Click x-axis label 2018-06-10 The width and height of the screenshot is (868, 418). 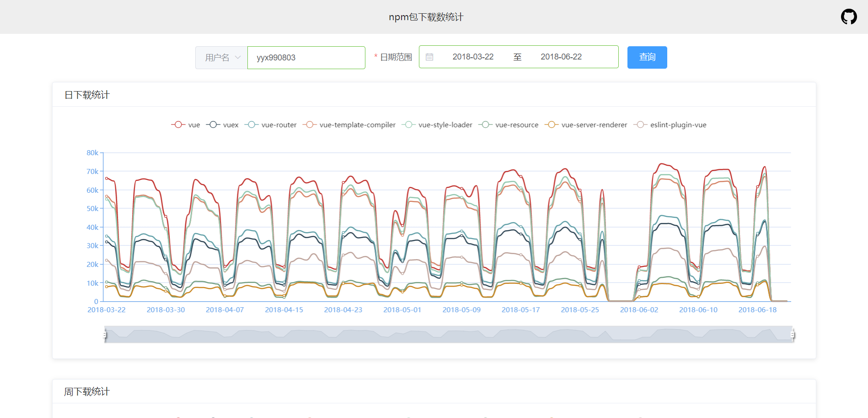[698, 310]
